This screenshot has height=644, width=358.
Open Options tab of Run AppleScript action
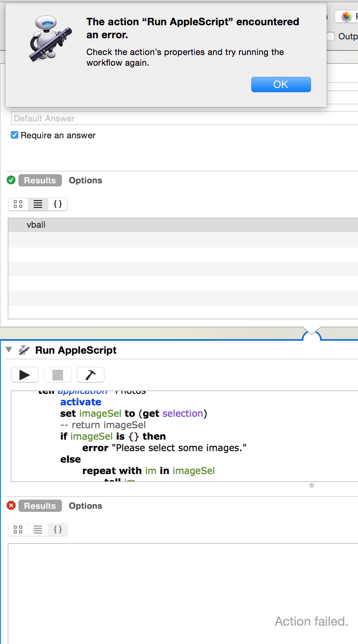coord(85,506)
